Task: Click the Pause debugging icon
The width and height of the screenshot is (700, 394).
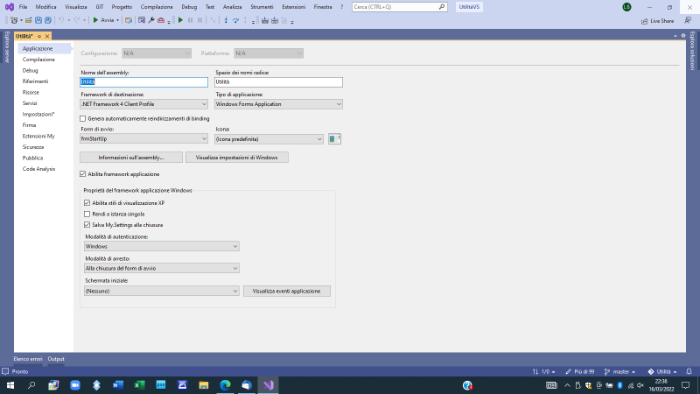Action: (x=190, y=20)
